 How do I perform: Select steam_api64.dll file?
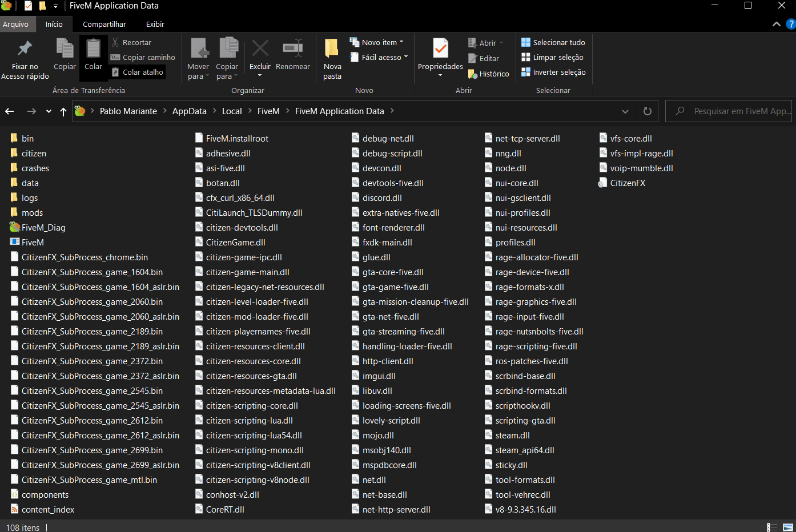[x=519, y=450]
